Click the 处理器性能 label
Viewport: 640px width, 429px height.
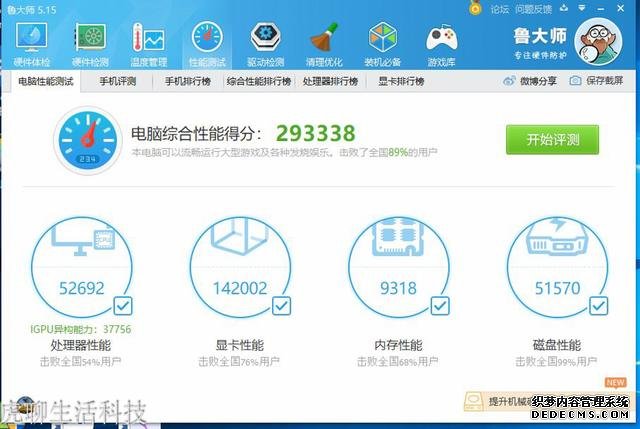coord(81,345)
